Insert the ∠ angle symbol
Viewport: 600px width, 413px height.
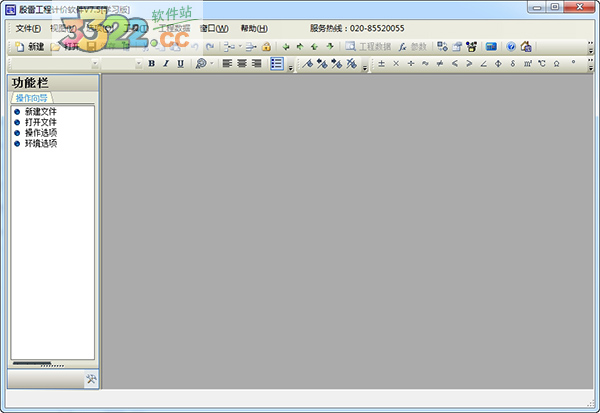click(484, 64)
